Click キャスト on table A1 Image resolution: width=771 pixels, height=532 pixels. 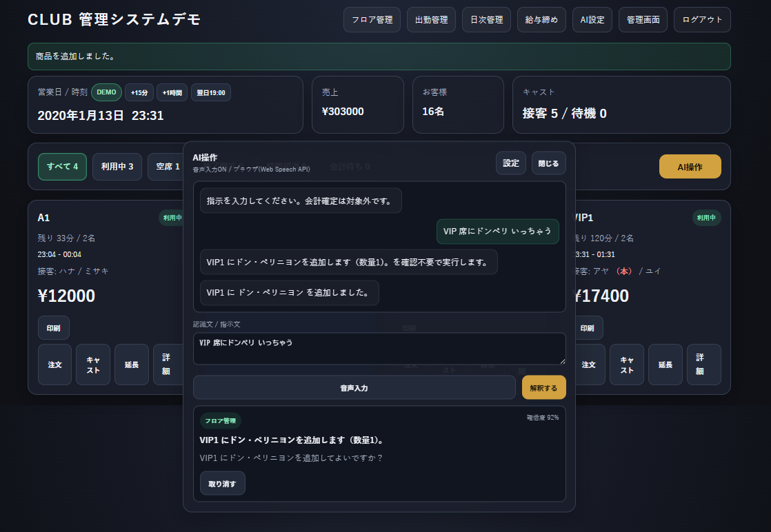(x=93, y=365)
